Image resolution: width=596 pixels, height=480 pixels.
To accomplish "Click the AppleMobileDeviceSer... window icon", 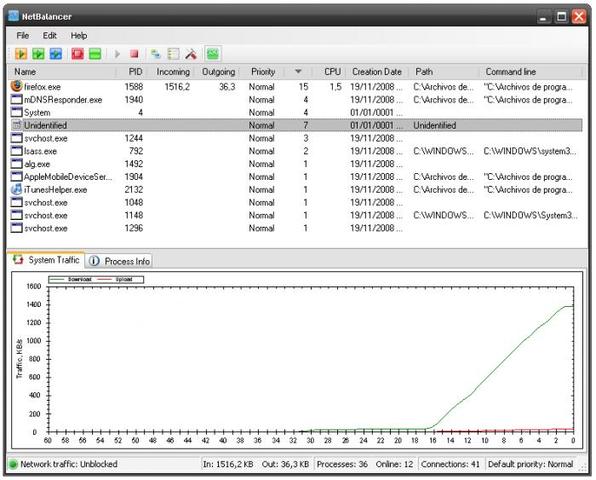I will (16, 176).
